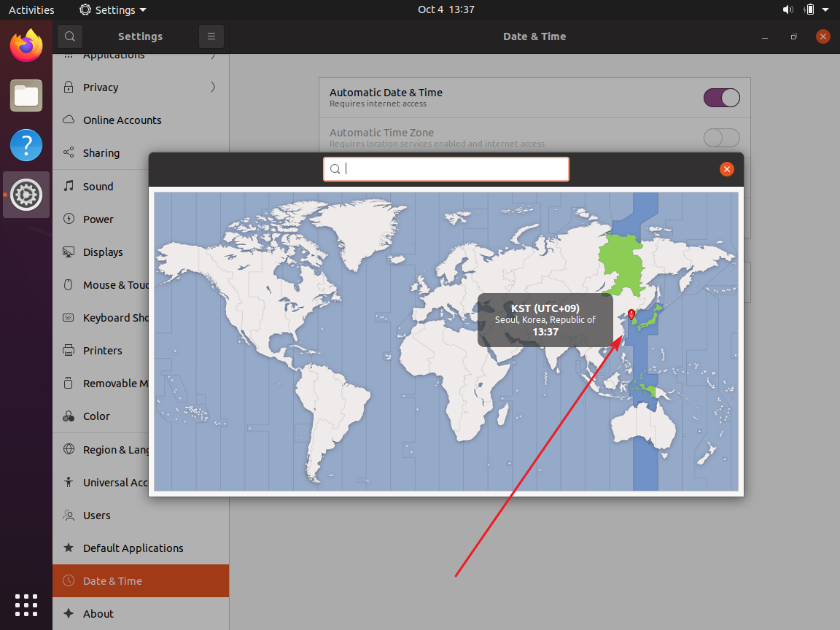Click the red location pin on Seoul
840x630 pixels.
pyautogui.click(x=631, y=314)
